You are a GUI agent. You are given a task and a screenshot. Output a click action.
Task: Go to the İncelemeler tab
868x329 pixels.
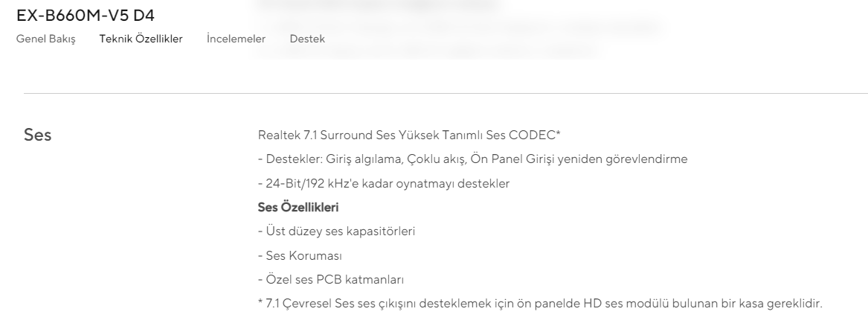(x=236, y=39)
